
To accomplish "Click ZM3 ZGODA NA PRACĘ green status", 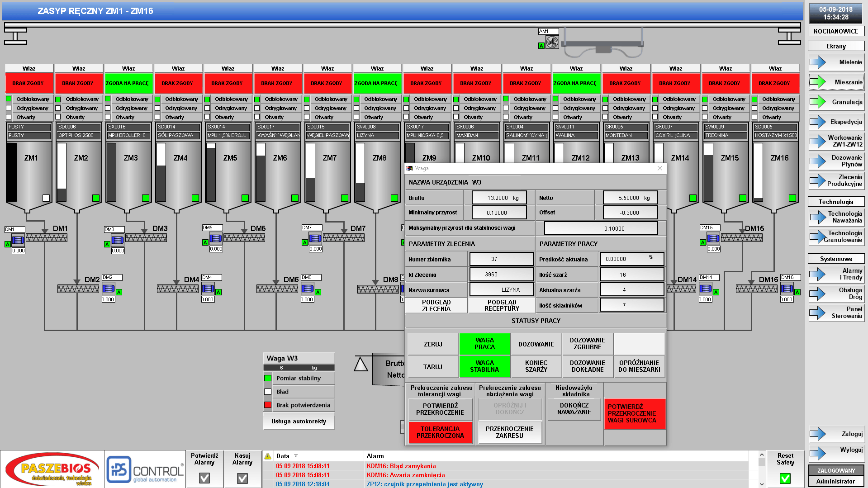I will click(x=128, y=83).
